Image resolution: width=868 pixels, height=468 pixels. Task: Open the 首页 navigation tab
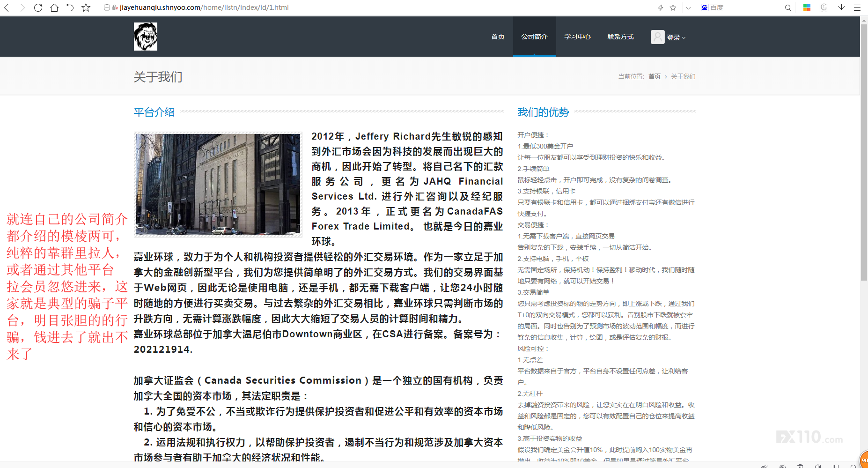[x=498, y=37]
